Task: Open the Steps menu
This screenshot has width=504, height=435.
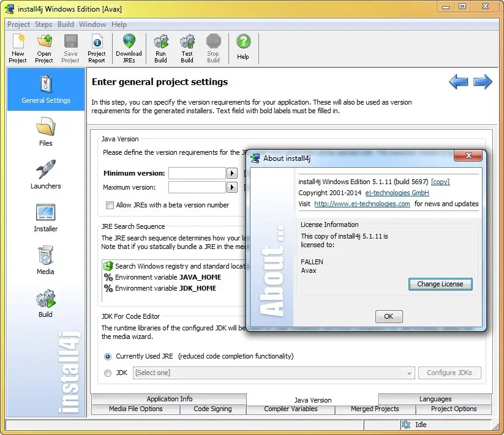Action: pyautogui.click(x=43, y=24)
